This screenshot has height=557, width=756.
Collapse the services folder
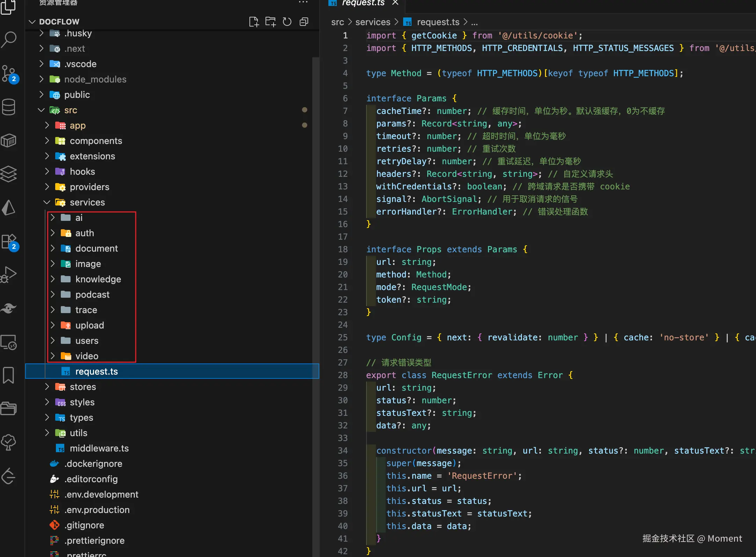(47, 202)
